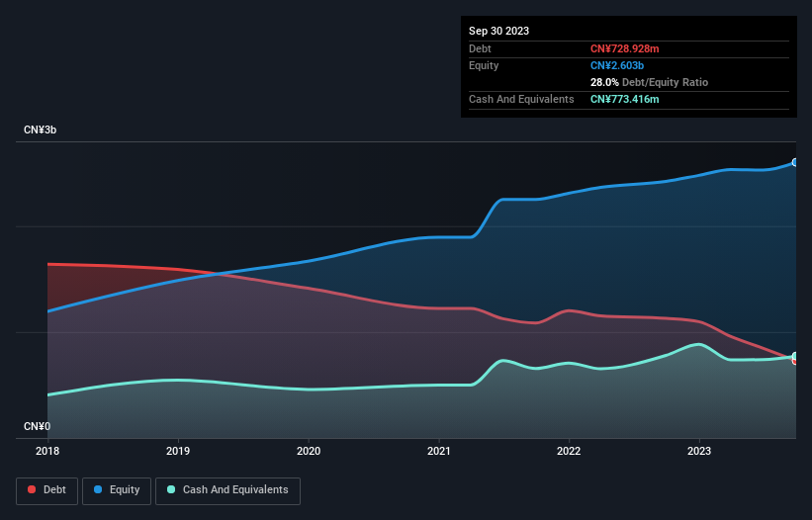Image resolution: width=812 pixels, height=520 pixels.
Task: Click the Equity value CN¥2.603b
Action: [x=617, y=65]
